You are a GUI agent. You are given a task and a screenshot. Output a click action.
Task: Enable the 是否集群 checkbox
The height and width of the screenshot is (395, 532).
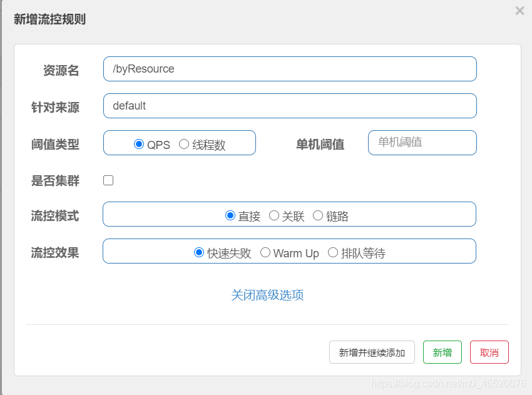click(x=108, y=180)
